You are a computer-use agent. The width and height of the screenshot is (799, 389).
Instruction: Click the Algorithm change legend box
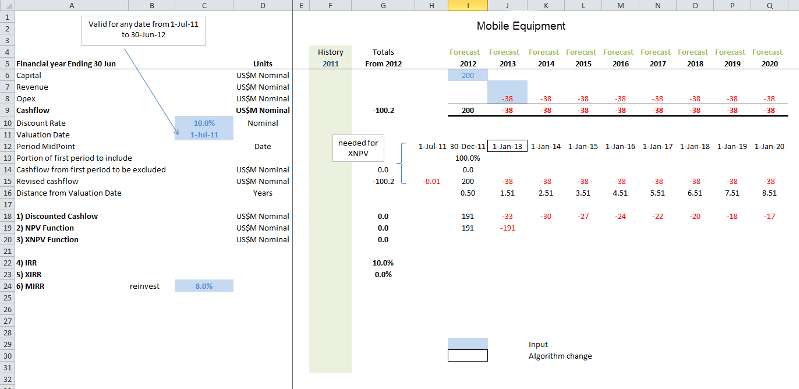click(468, 355)
